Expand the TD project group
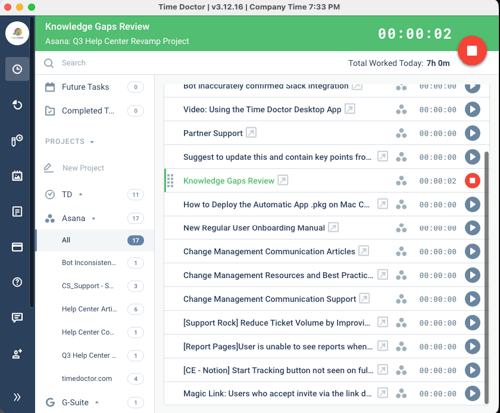This screenshot has height=413, width=500. coord(80,194)
